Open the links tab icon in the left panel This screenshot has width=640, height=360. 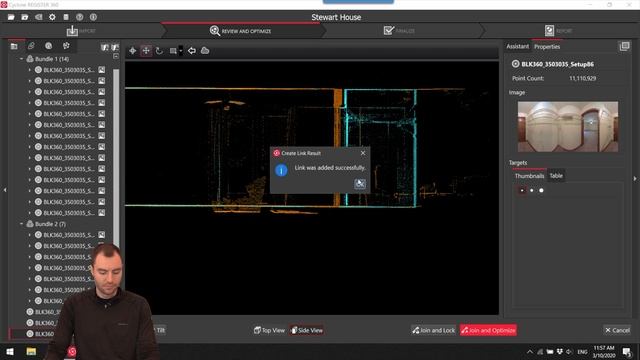tap(31, 46)
